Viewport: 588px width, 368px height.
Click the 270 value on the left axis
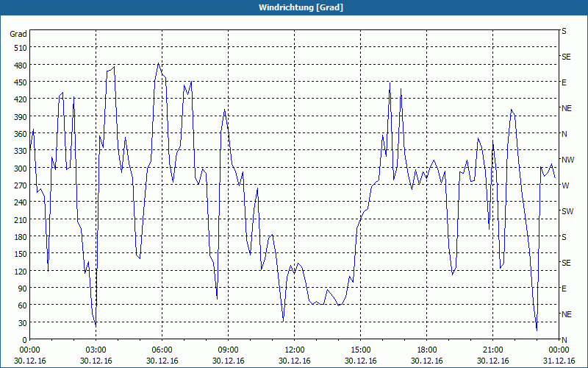point(21,185)
